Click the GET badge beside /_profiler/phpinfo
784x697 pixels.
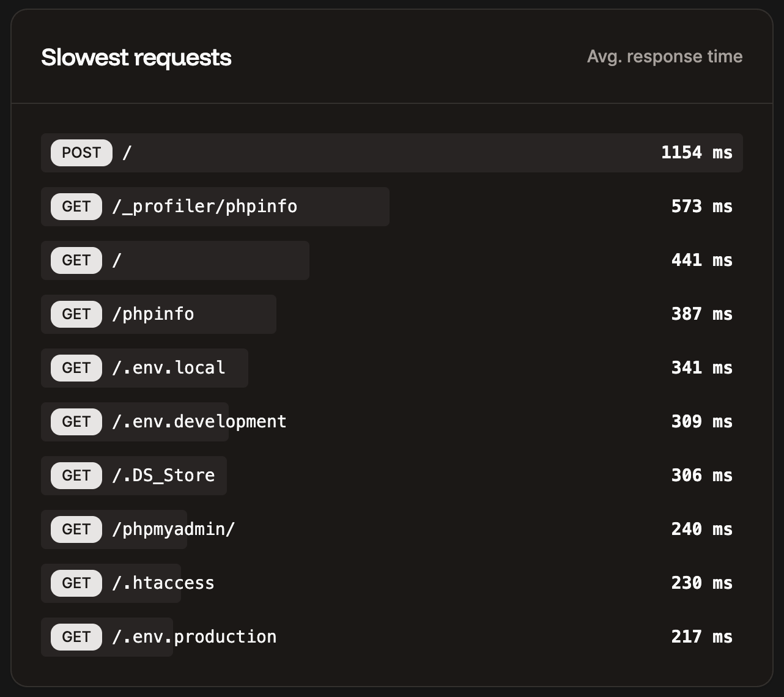(75, 206)
